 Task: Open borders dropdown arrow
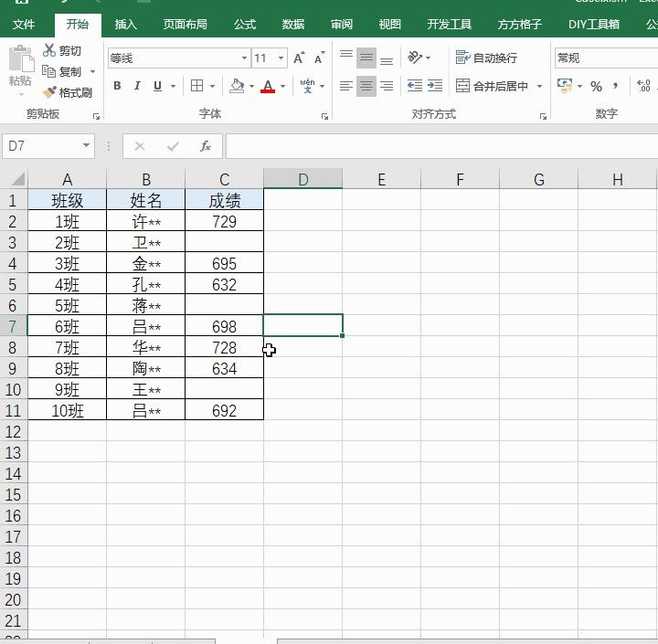click(x=212, y=87)
